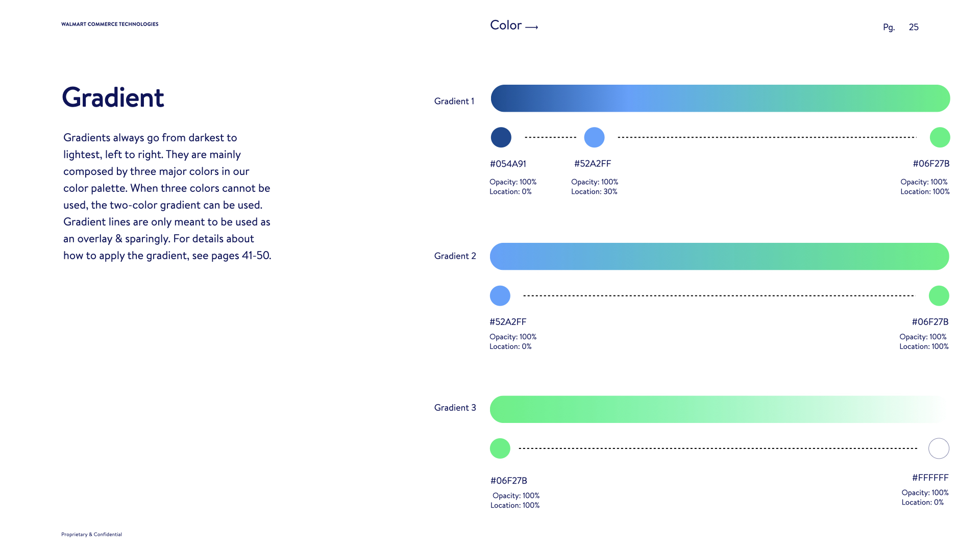Click the Gradient 1 color bar
980x551 pixels.
[x=720, y=98]
